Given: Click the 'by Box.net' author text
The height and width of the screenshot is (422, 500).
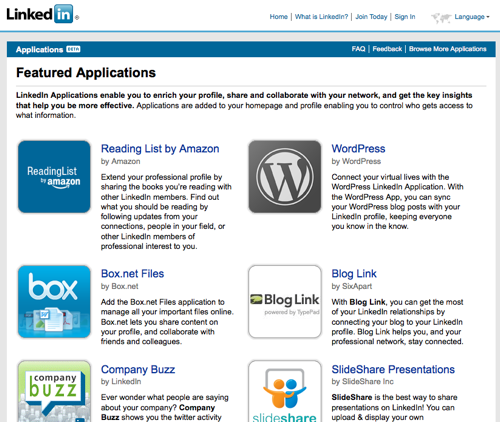Looking at the screenshot, I should pos(120,286).
